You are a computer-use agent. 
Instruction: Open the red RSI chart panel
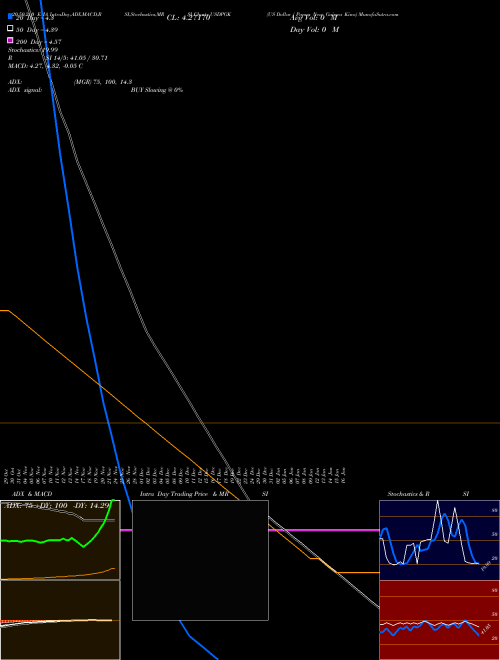pyautogui.click(x=439, y=620)
